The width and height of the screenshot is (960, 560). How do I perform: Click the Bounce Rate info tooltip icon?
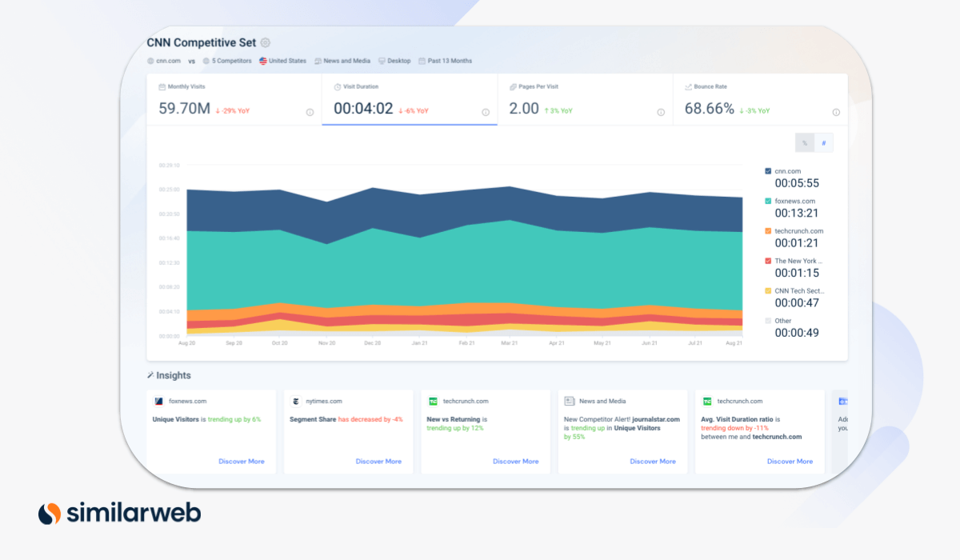point(834,112)
